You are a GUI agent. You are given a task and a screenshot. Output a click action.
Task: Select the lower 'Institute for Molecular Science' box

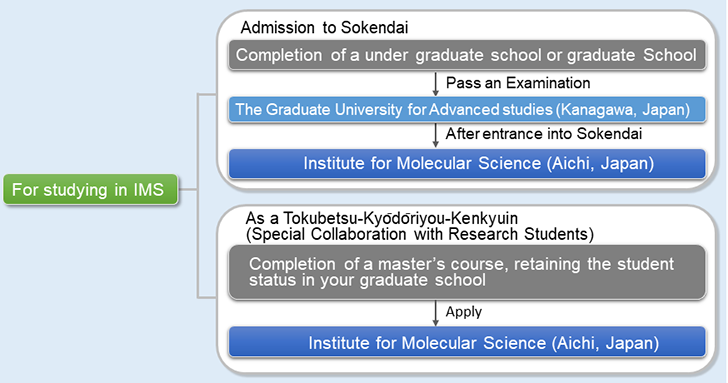(467, 343)
